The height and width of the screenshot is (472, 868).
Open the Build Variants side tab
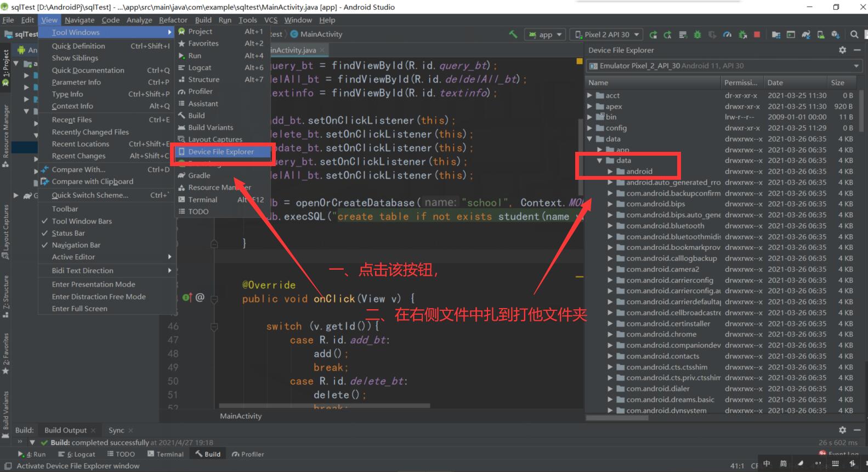coord(5,414)
